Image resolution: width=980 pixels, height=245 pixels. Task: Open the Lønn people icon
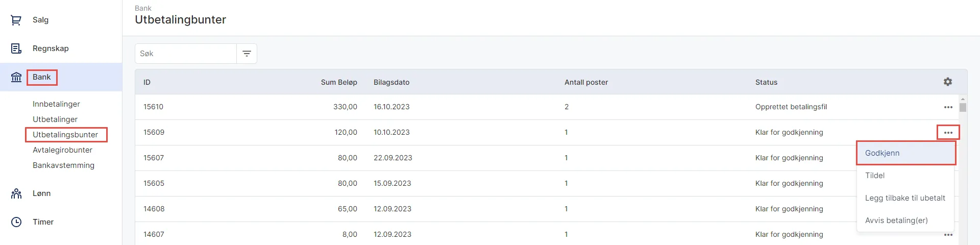pos(16,193)
